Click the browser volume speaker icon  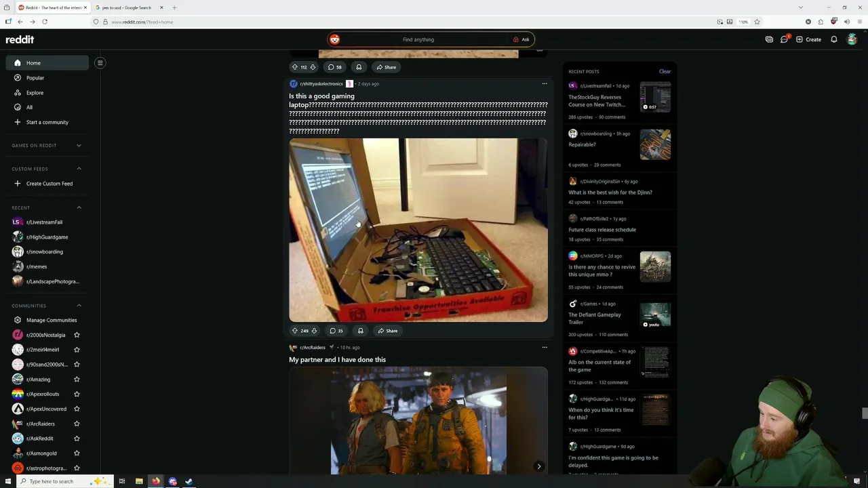tap(846, 22)
